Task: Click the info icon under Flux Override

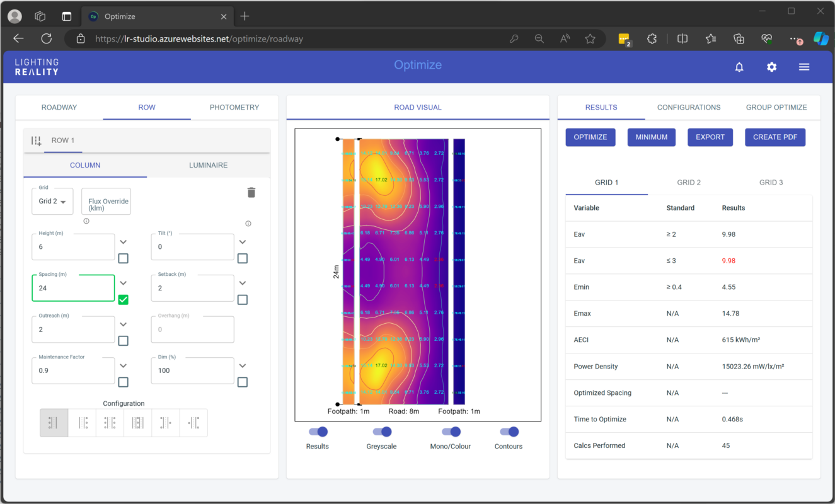Action: click(x=86, y=221)
